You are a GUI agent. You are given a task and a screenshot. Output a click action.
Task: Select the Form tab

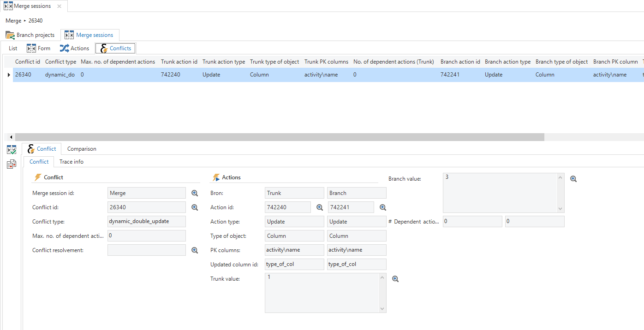(39, 48)
